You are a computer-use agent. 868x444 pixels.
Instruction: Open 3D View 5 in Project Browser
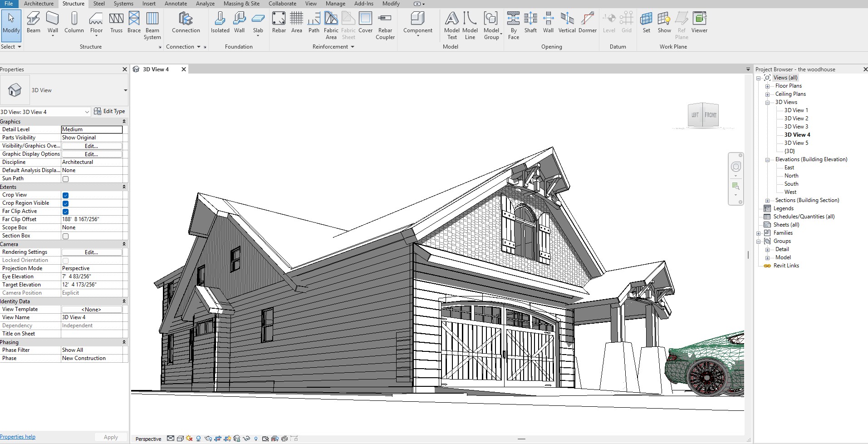796,143
